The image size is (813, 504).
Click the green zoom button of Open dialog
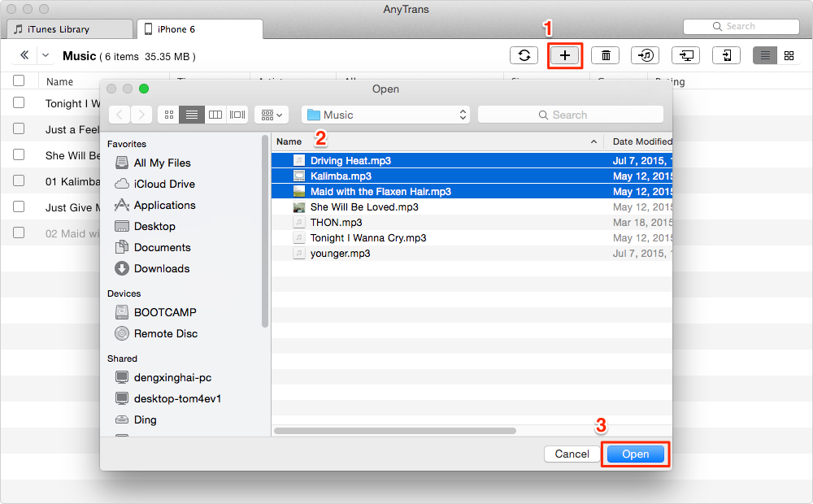click(x=144, y=89)
